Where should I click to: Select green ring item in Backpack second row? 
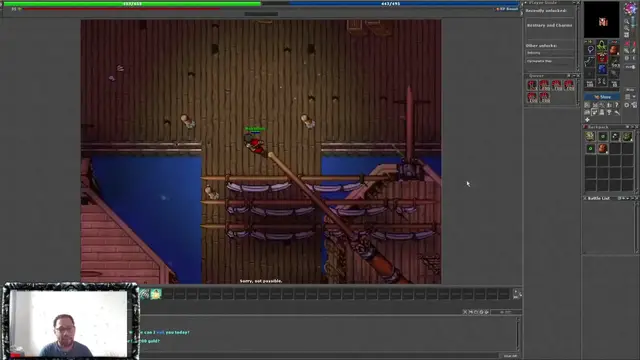(590, 148)
